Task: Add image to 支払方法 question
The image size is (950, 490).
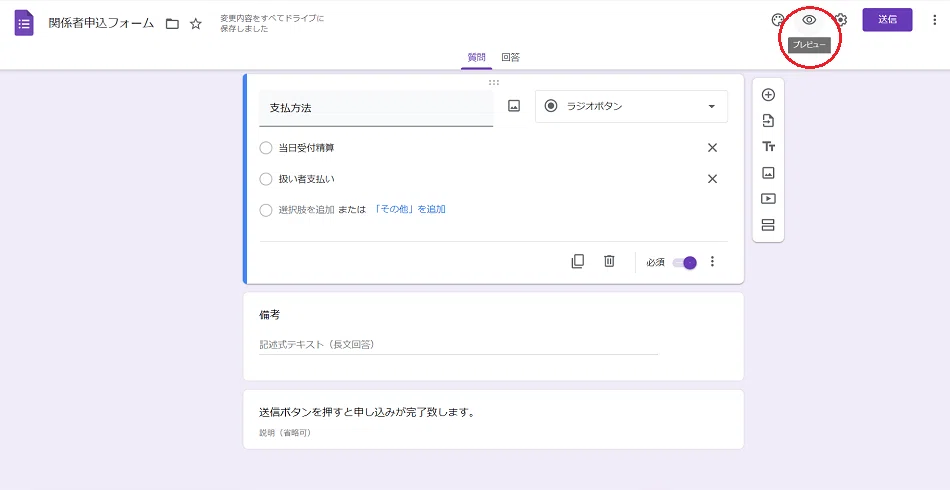Action: (514, 107)
